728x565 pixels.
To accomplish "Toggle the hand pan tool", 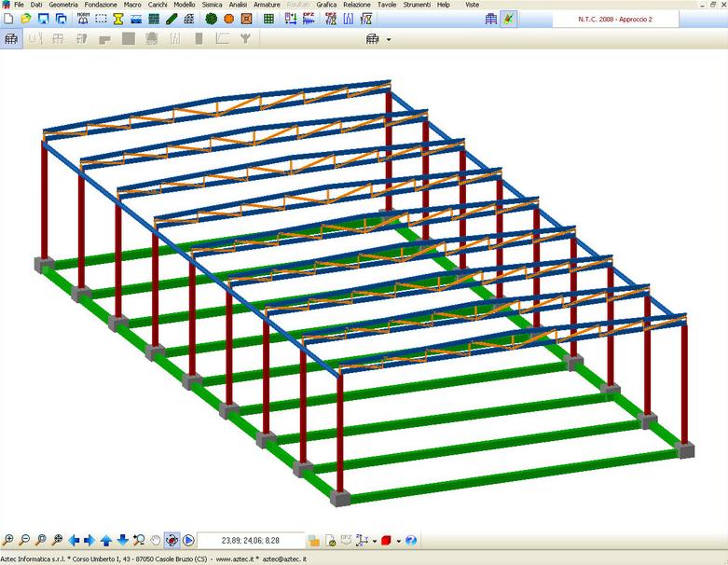I will click(x=156, y=540).
